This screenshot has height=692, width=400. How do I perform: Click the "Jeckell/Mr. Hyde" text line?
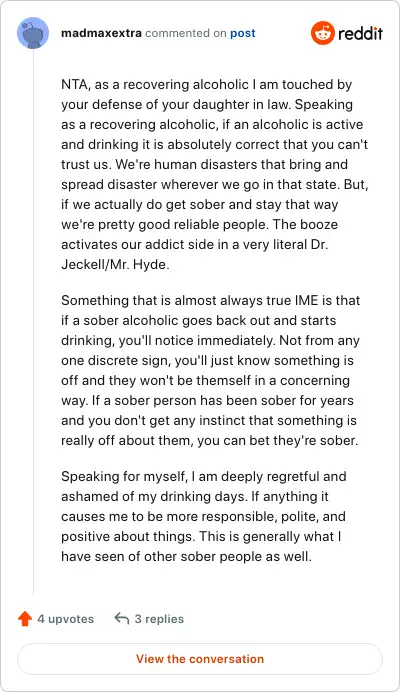115,264
